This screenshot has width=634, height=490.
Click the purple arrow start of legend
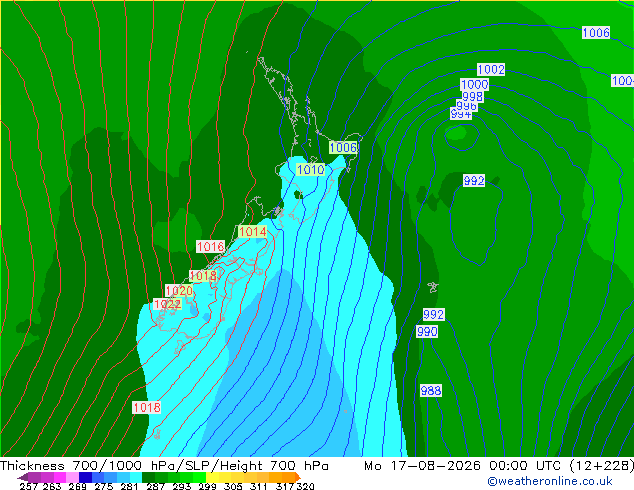[x=22, y=477]
